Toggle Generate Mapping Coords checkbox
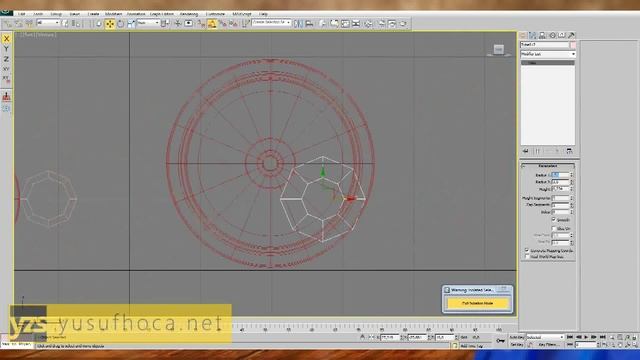Viewport: 640px width, 360px height. point(527,250)
